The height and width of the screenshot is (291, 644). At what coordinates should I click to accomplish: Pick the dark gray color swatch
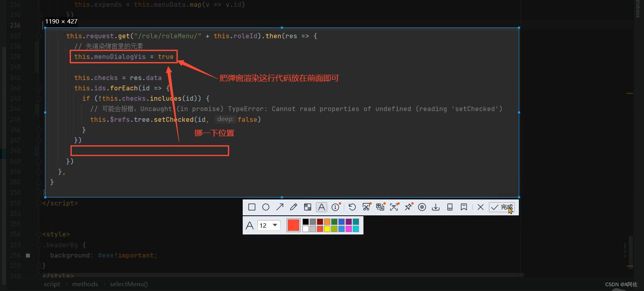[x=313, y=222]
